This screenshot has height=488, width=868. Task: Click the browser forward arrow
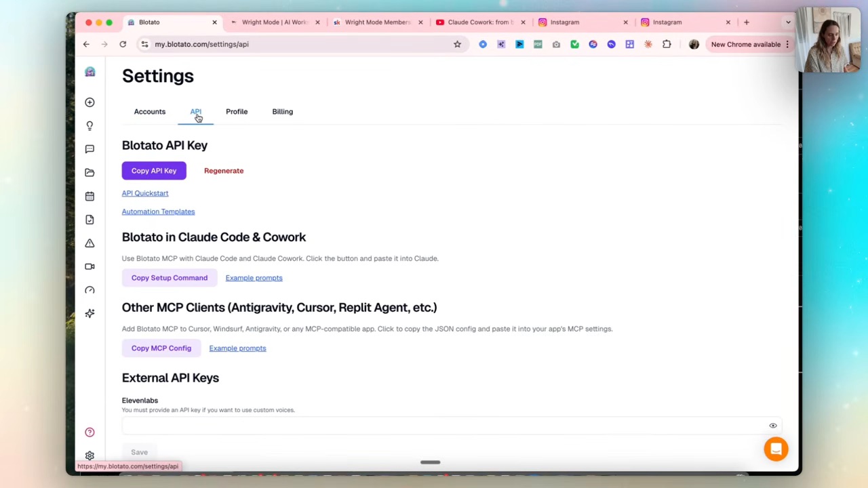coord(104,44)
